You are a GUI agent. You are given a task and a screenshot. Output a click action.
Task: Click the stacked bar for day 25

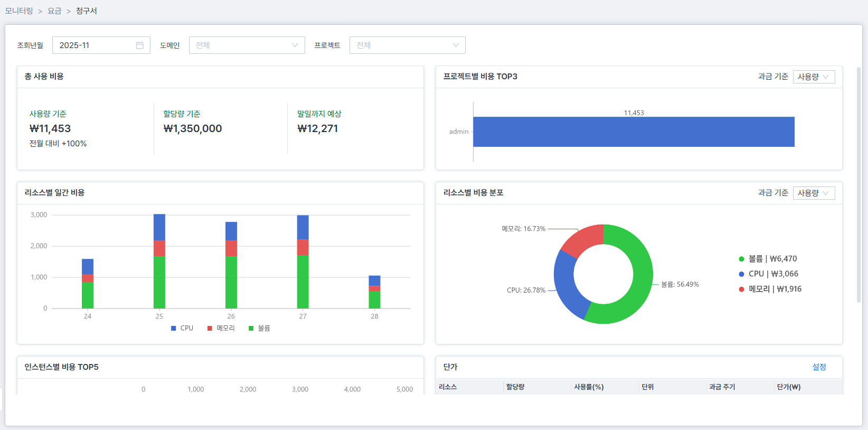159,261
